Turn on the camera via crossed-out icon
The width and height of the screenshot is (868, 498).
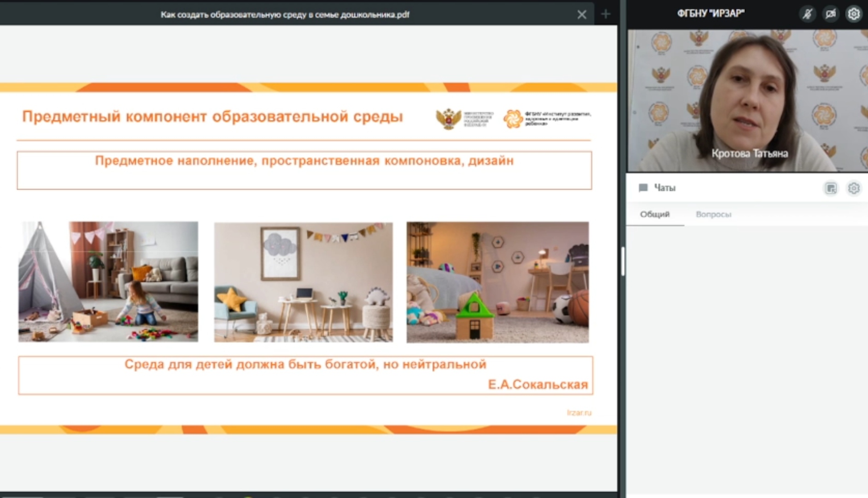tap(831, 14)
